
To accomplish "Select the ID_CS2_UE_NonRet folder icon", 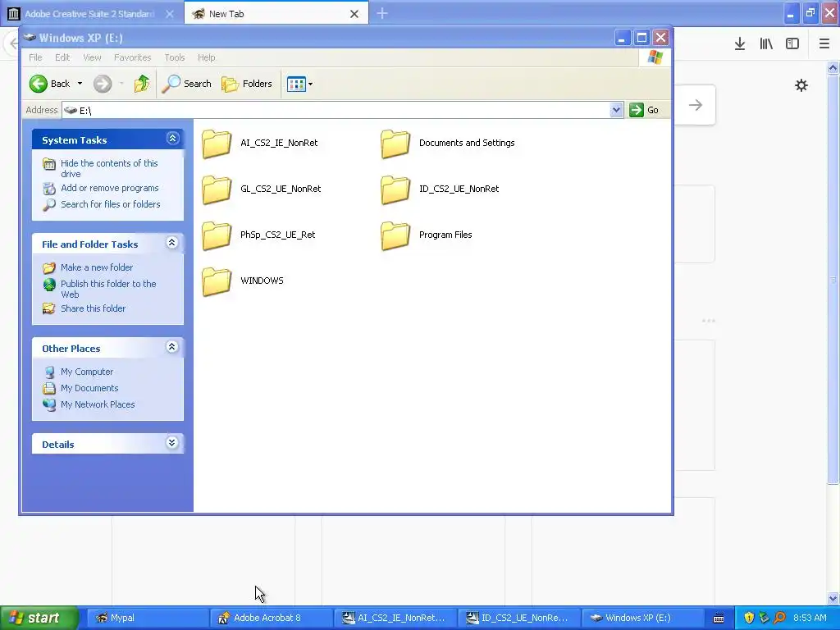I will (395, 189).
